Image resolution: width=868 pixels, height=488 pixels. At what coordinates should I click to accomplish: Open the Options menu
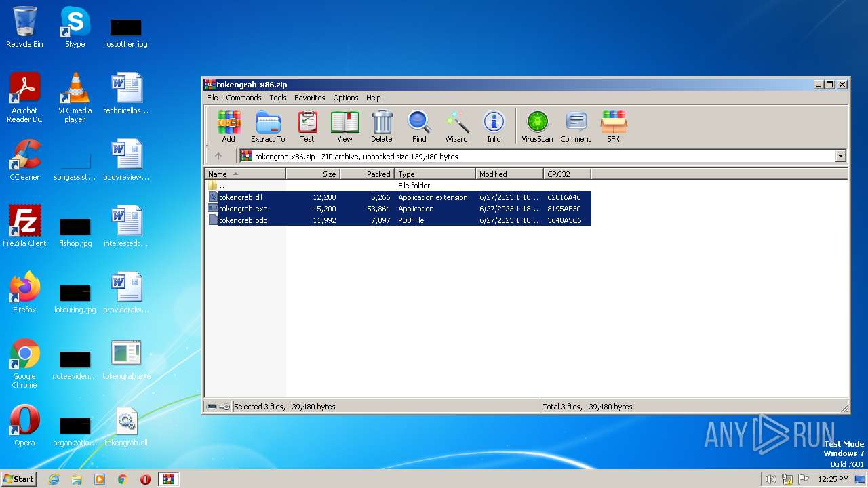click(x=345, y=98)
